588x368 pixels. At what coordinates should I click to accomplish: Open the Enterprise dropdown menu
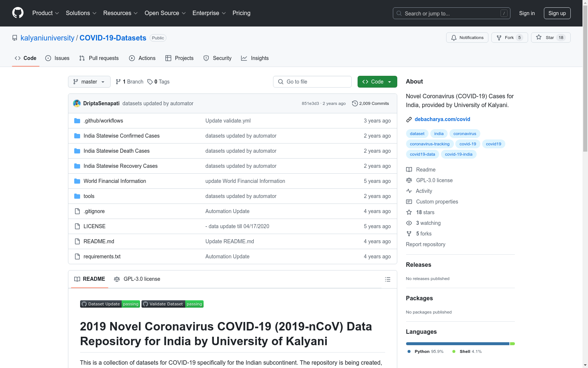click(x=209, y=13)
